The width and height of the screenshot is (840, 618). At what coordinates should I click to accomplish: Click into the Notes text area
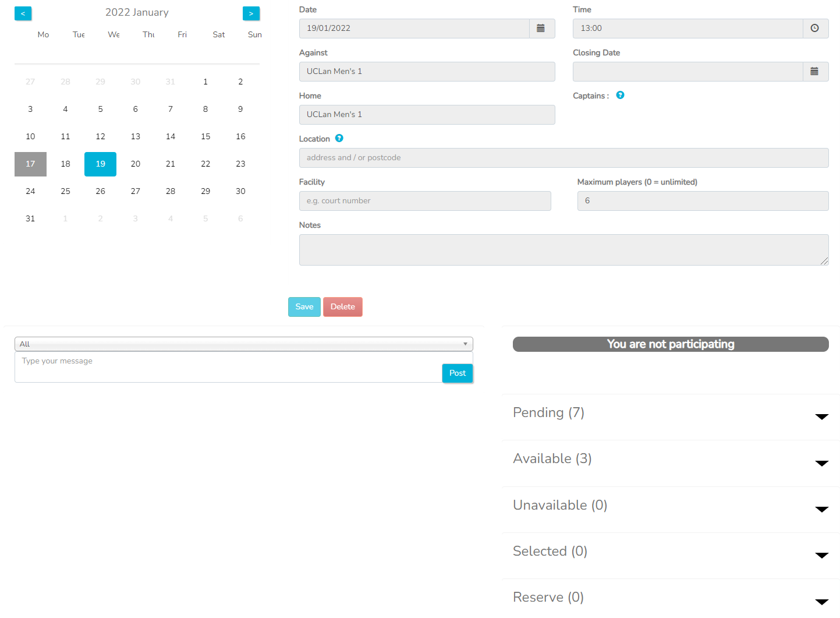[x=563, y=250]
